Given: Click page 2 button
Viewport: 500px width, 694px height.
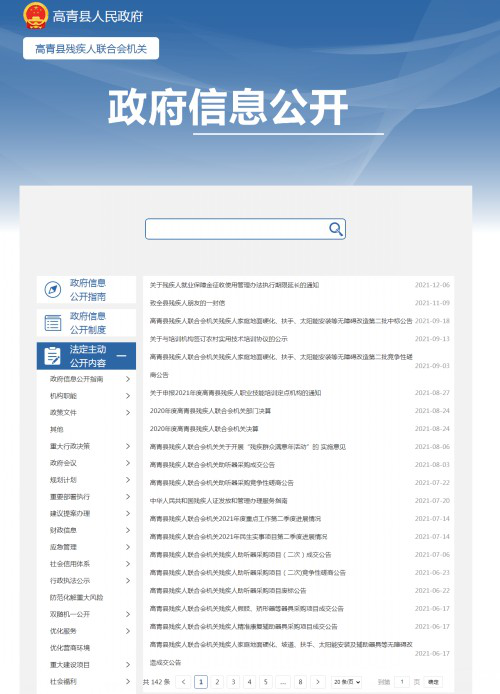Looking at the screenshot, I should coord(217,682).
